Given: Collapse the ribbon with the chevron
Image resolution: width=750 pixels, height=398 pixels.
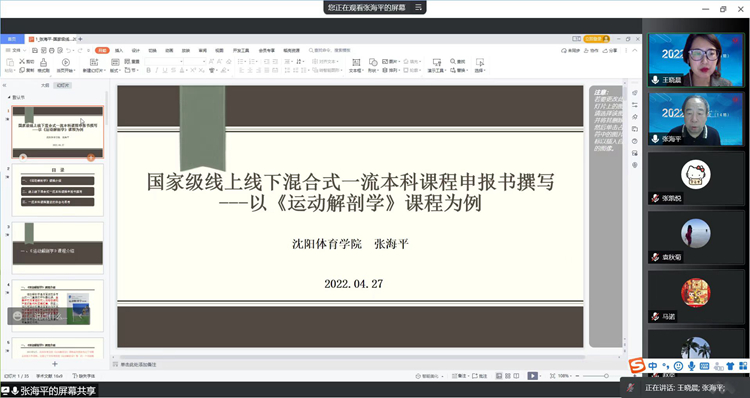Looking at the screenshot, I should coord(635,50).
